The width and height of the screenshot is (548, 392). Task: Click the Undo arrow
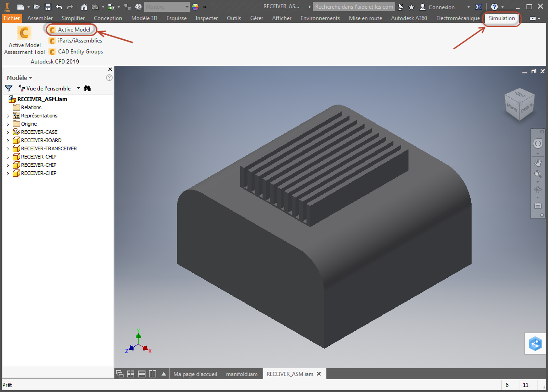(59, 7)
